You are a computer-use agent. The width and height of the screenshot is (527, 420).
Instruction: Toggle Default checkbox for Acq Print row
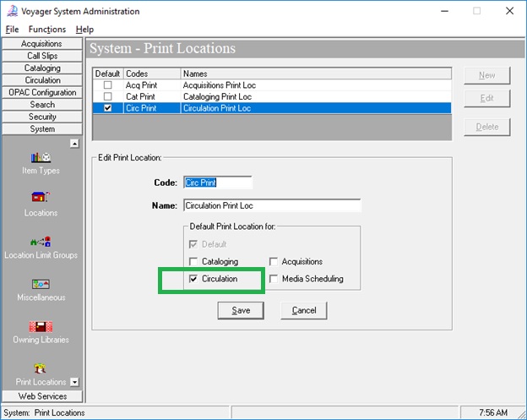coord(107,85)
